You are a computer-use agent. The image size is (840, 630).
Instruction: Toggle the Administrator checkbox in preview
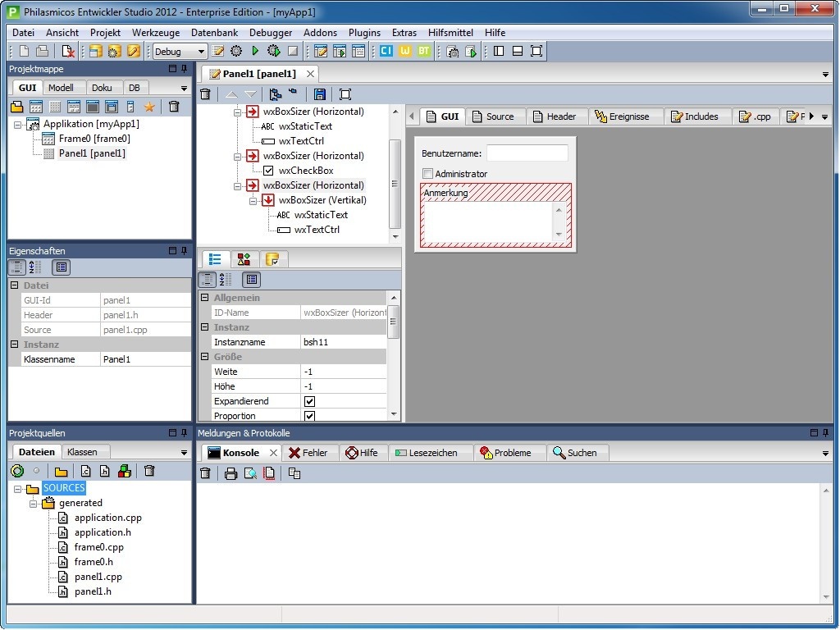[427, 174]
